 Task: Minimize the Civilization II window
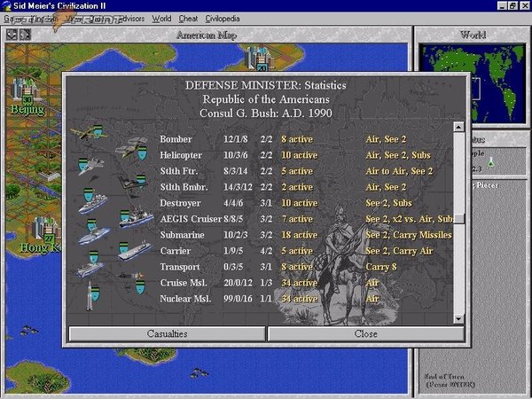[503, 6]
